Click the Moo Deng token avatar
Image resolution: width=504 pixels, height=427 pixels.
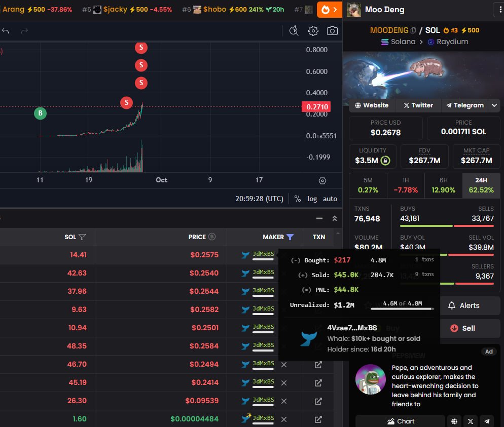[x=354, y=10]
